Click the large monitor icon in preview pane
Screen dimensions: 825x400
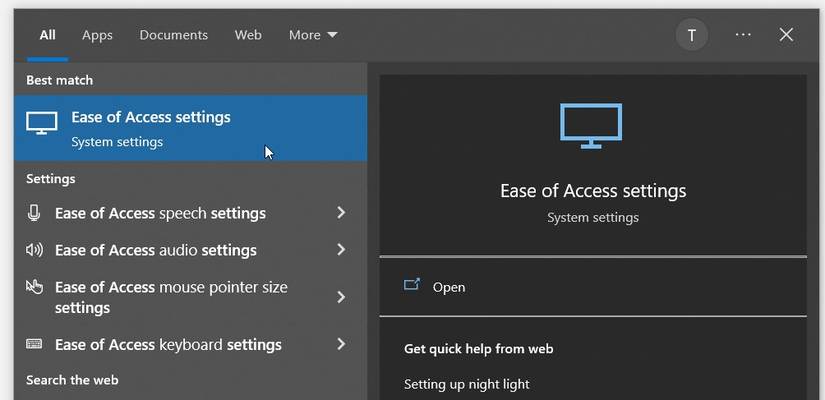tap(591, 125)
